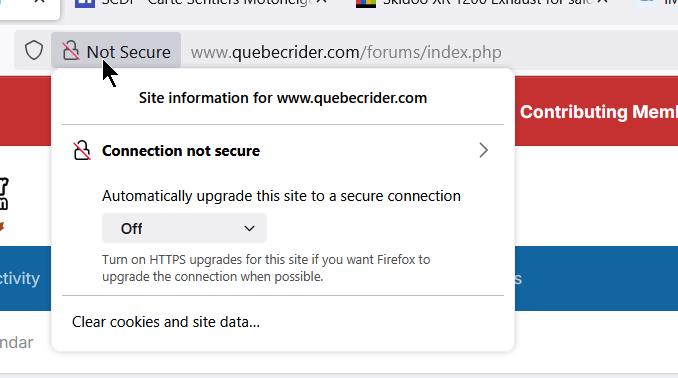Click the tracking protection shield icon
Viewport: 678px width, 378px height.
tap(34, 51)
